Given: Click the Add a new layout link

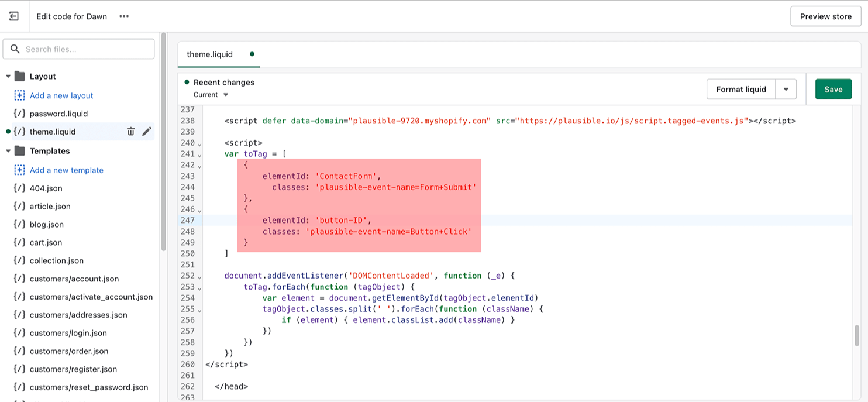Looking at the screenshot, I should click(x=61, y=95).
